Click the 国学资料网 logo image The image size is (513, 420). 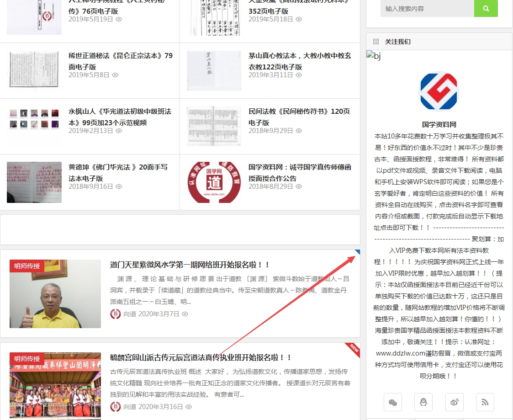click(x=438, y=91)
